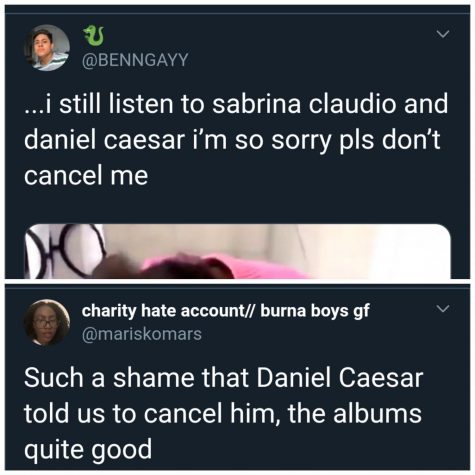Open the @mariskomars profile avatar
The height and width of the screenshot is (475, 475).
(x=47, y=322)
